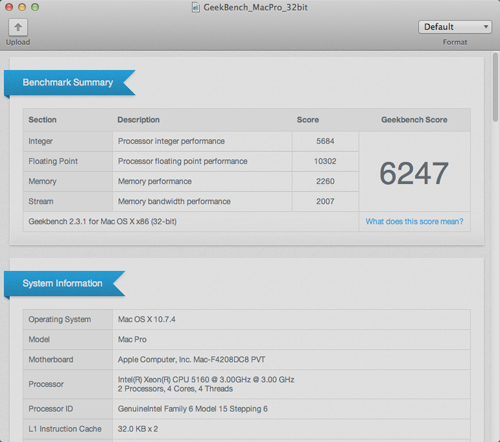Click the 'Geekbench Score' column header
This screenshot has width=500, height=442.
(414, 120)
